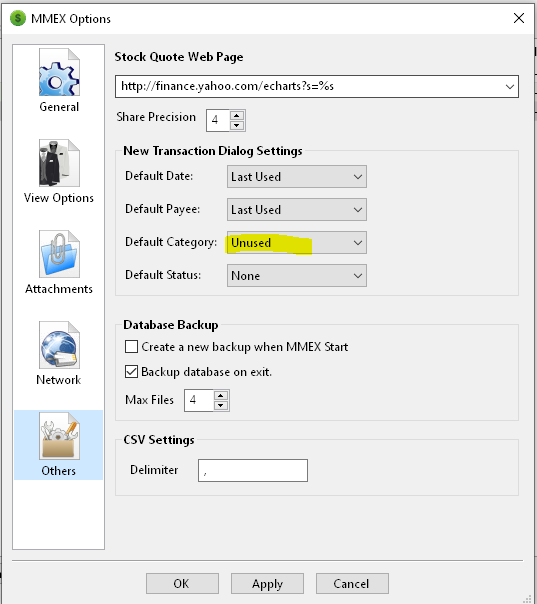Open the Default Payee dropdown

[297, 210]
